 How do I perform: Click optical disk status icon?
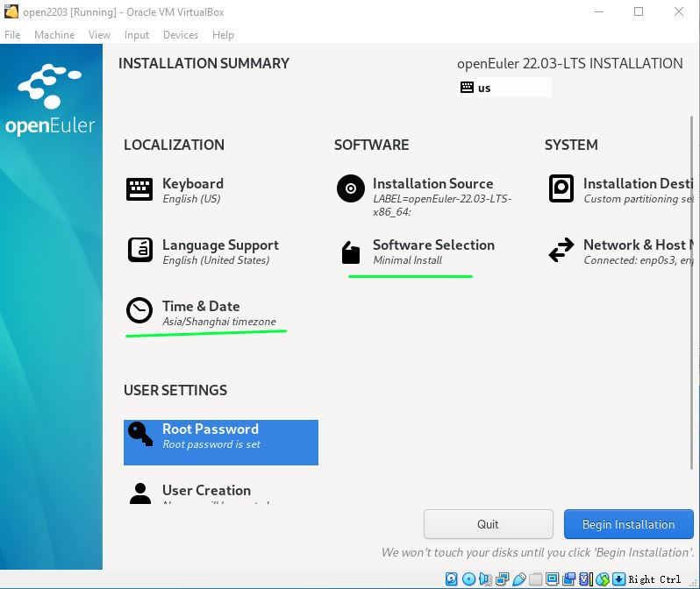tap(468, 579)
